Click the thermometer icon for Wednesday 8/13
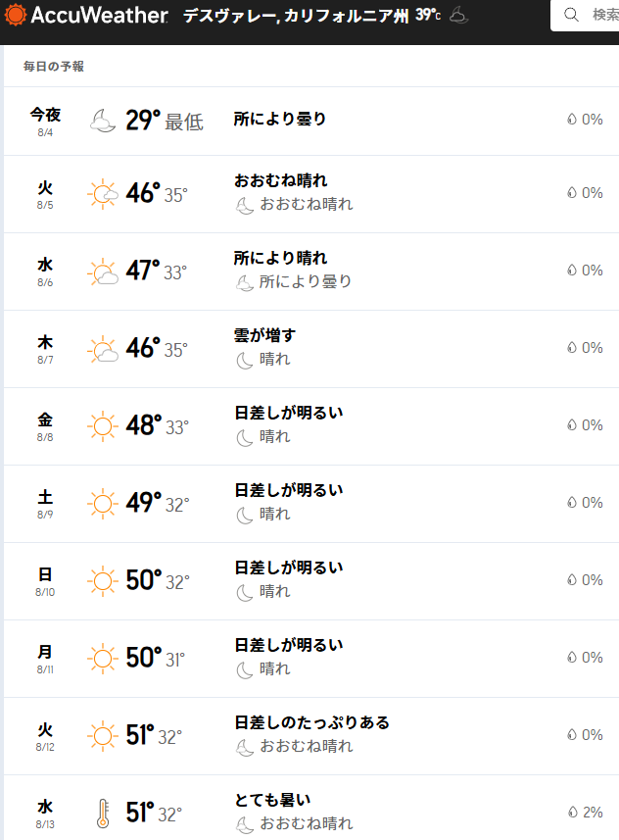This screenshot has width=619, height=840. click(x=102, y=813)
